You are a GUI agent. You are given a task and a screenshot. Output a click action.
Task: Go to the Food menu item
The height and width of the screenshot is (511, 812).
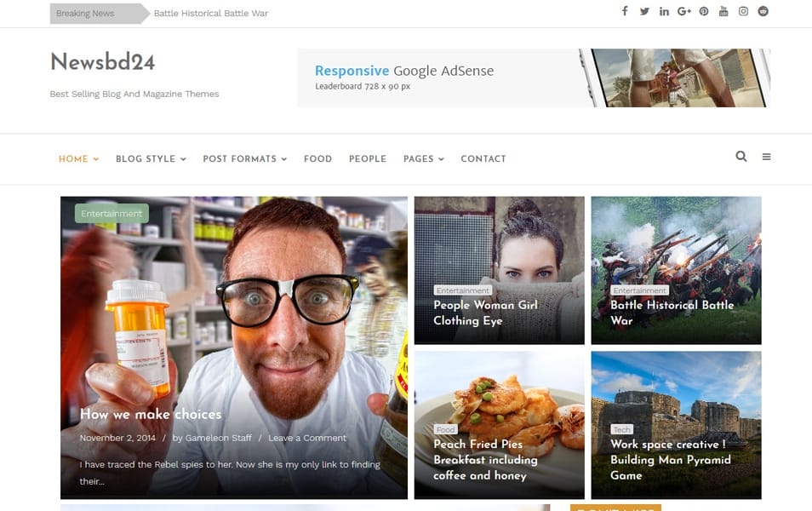[x=317, y=159]
